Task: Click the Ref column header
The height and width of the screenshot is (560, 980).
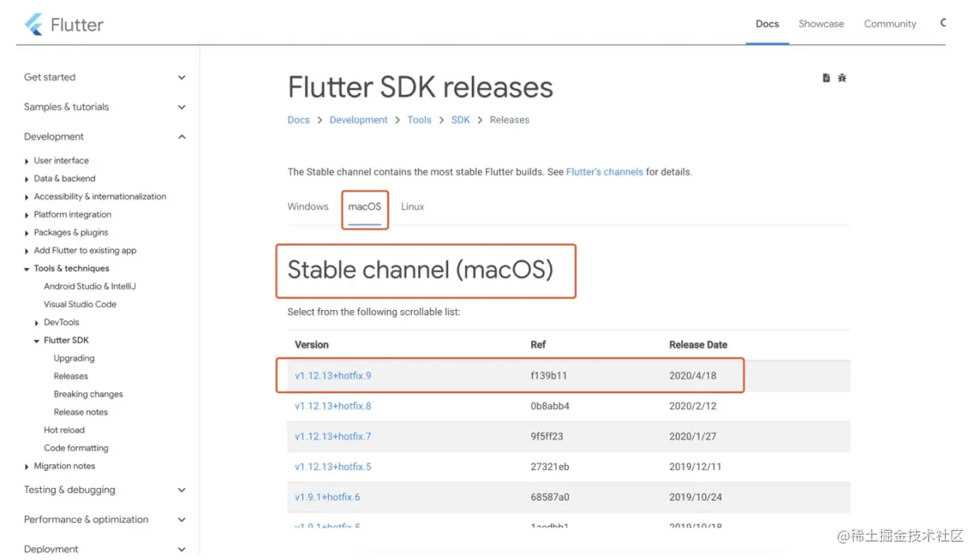Action: coord(538,345)
